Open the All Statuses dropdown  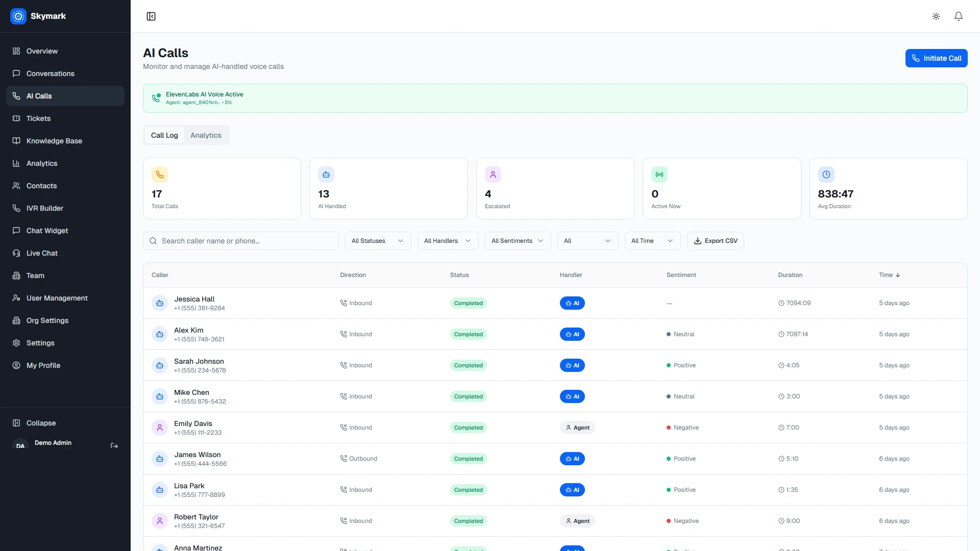[378, 241]
